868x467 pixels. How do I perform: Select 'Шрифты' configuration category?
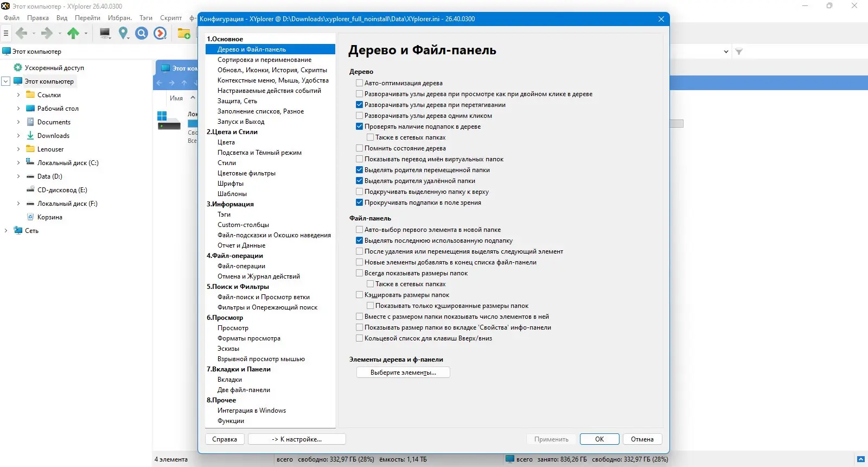(231, 184)
